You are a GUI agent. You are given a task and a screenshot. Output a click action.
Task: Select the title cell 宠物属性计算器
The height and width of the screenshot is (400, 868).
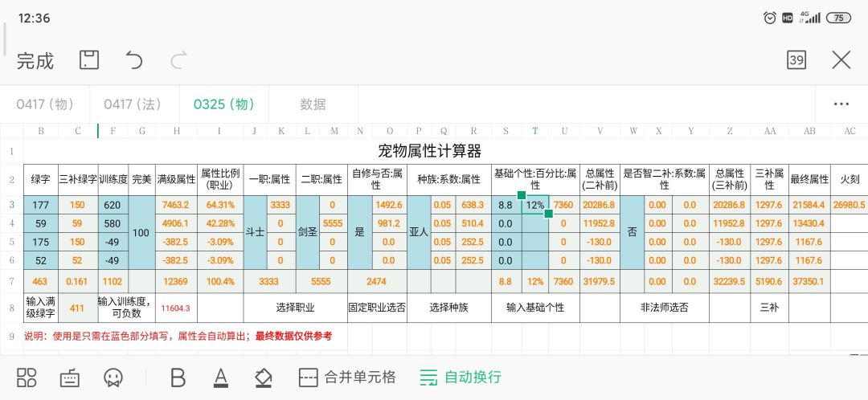pyautogui.click(x=429, y=150)
